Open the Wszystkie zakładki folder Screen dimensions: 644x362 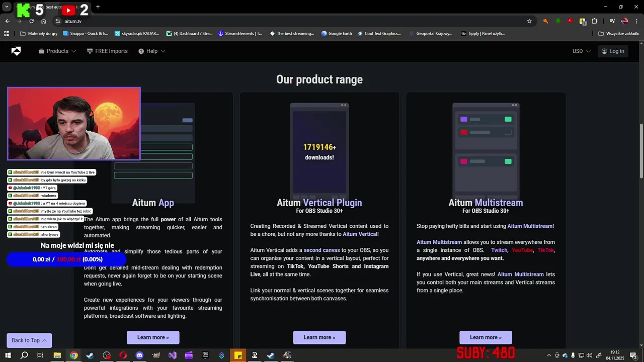click(x=619, y=34)
